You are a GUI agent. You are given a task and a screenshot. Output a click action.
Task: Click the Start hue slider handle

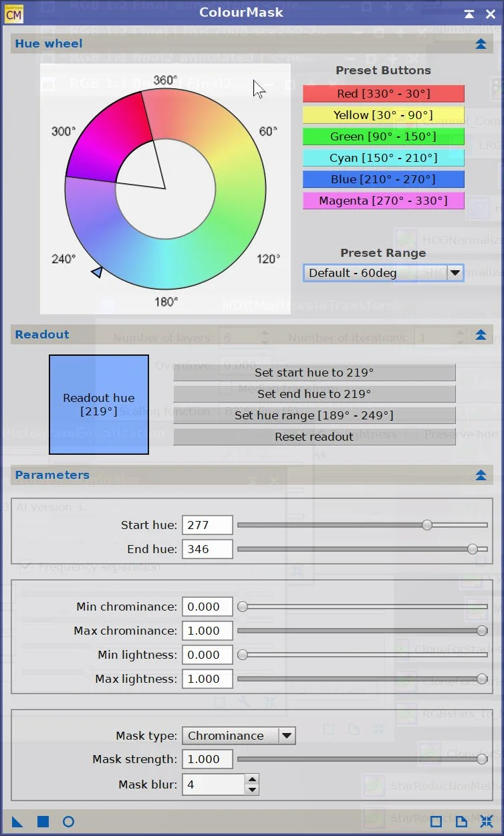click(427, 525)
